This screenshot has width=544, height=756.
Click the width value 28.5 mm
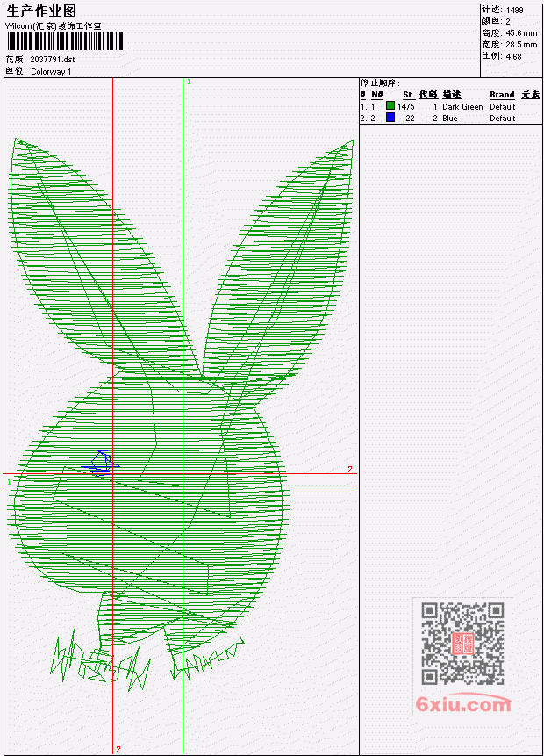[521, 45]
